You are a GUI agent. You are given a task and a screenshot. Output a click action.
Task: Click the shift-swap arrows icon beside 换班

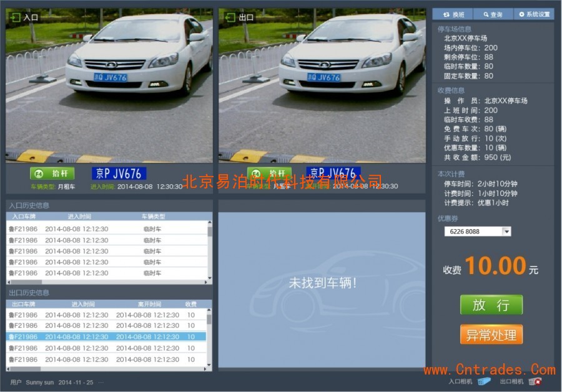coord(446,15)
